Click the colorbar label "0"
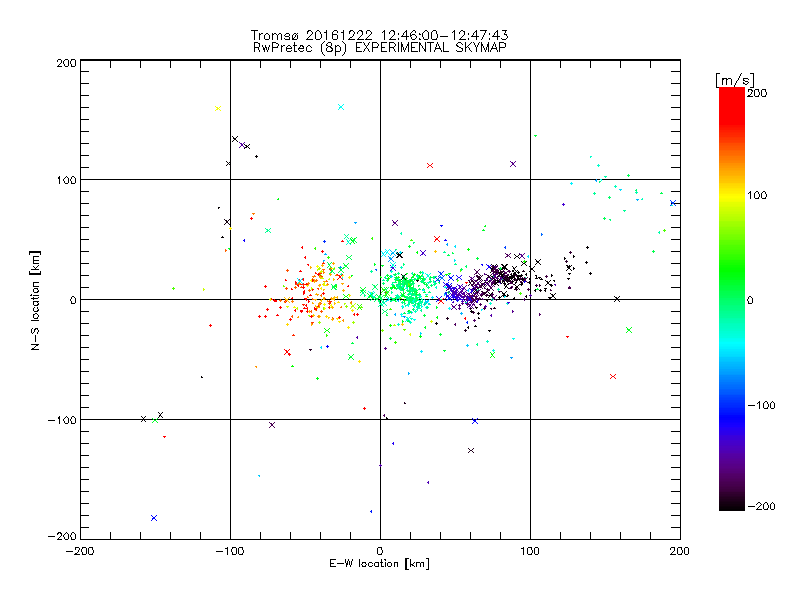Image resolution: width=800 pixels, height=600 pixels. point(750,300)
